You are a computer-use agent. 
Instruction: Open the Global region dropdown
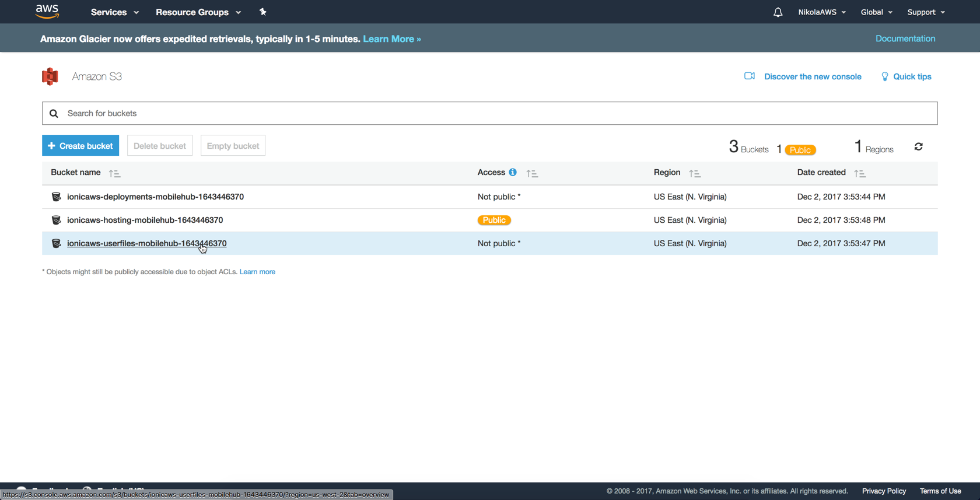(x=877, y=12)
